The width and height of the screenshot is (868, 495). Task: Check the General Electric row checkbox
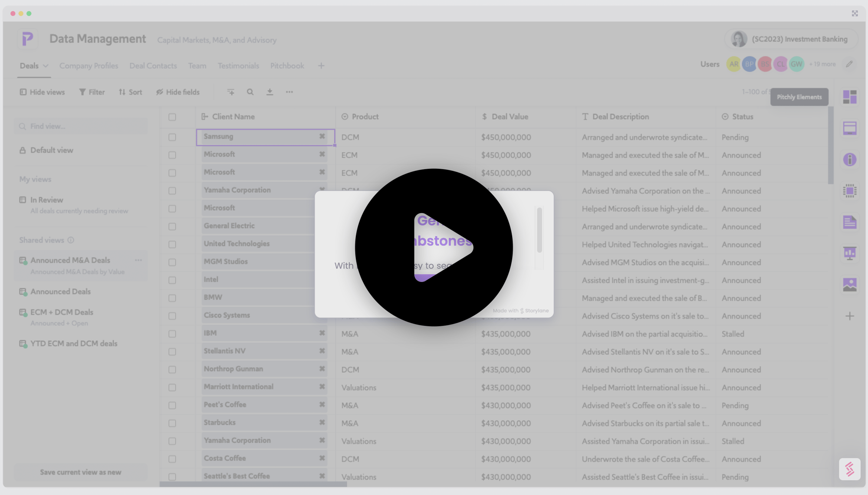pos(172,226)
